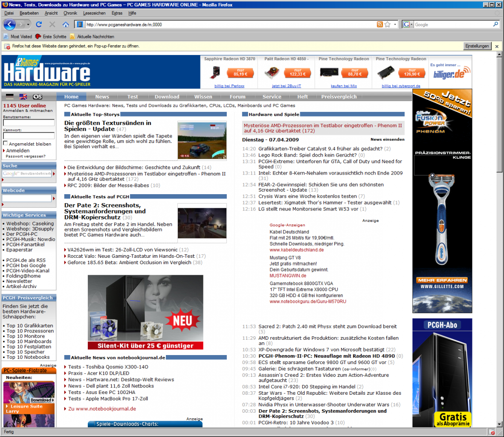The height and width of the screenshot is (437, 504).
Task: Open the Lesezeichen menu
Action: pos(94,13)
